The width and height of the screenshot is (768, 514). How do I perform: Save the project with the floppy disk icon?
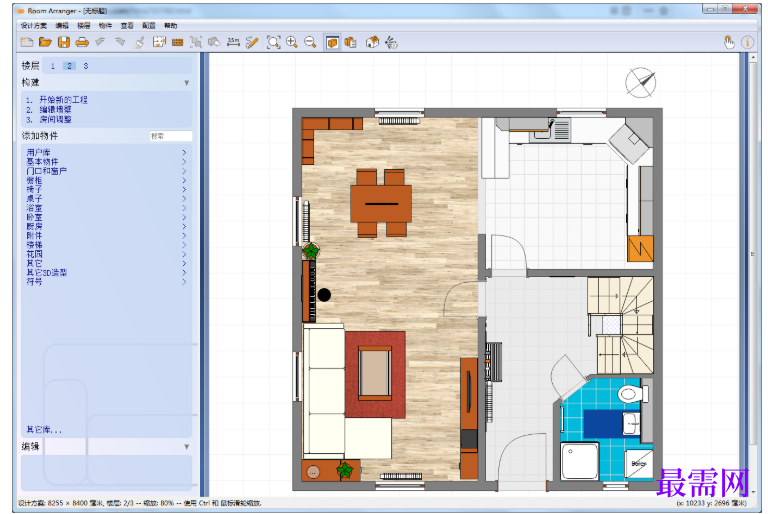(64, 43)
